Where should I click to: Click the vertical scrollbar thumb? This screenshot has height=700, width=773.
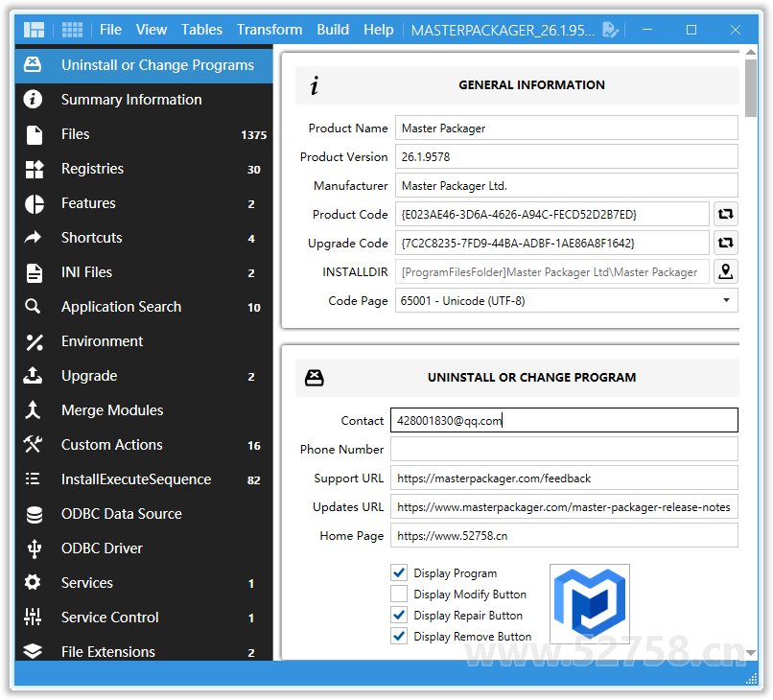750,88
